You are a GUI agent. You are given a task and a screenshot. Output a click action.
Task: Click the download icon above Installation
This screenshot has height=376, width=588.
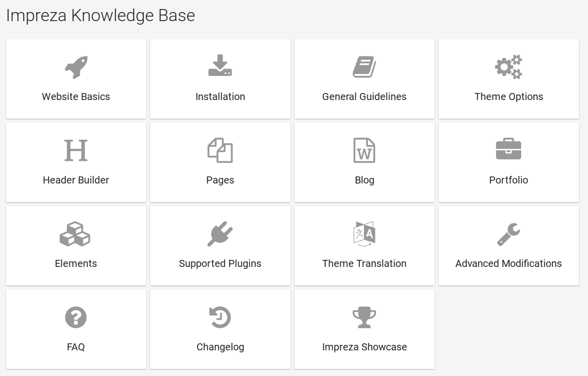tap(220, 65)
